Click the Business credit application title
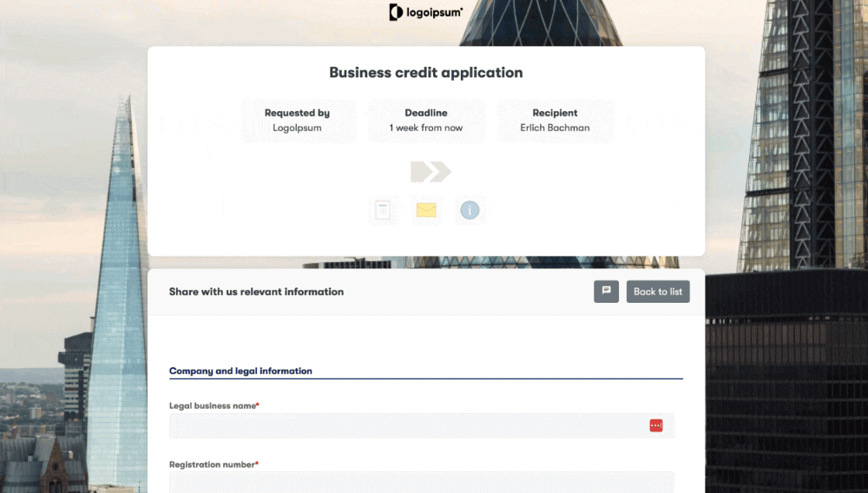Screen dimensions: 868x493 coord(425,73)
